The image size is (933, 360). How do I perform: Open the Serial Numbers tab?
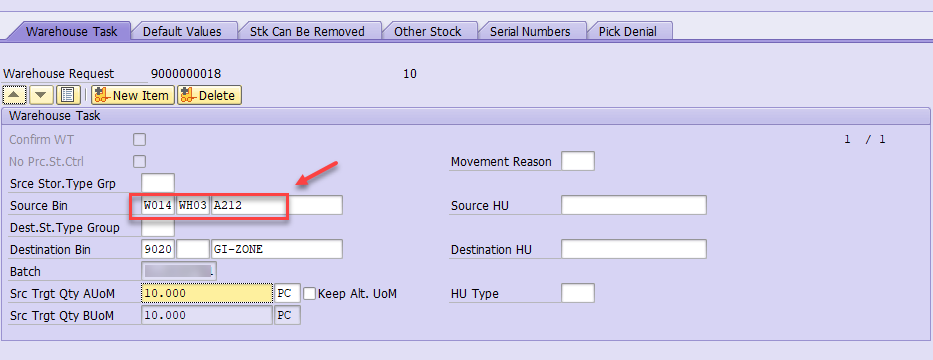point(530,32)
